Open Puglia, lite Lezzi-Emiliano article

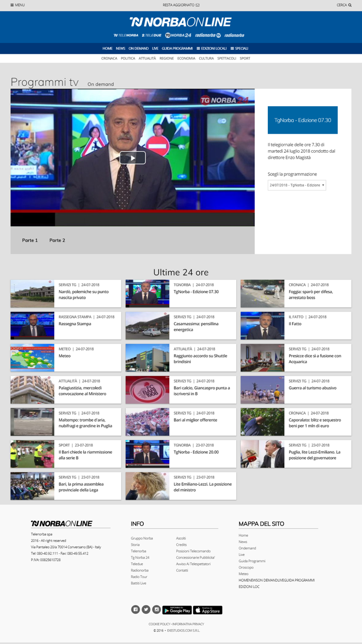click(x=314, y=455)
